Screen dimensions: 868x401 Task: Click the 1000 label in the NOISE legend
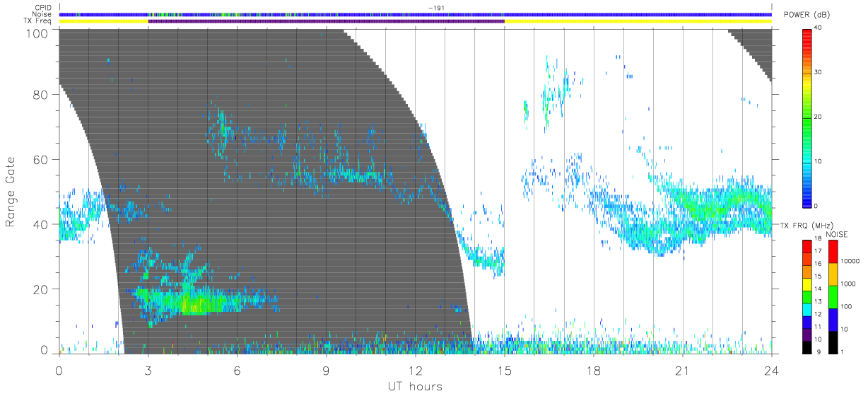847,284
